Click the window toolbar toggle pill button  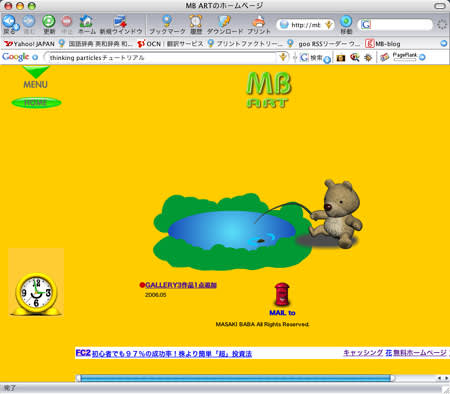coord(440,6)
